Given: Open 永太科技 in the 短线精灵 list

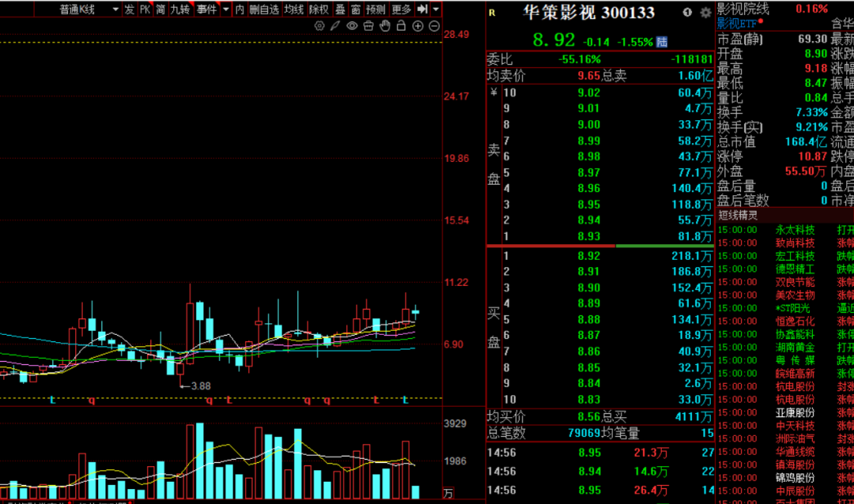Looking at the screenshot, I should click(795, 230).
